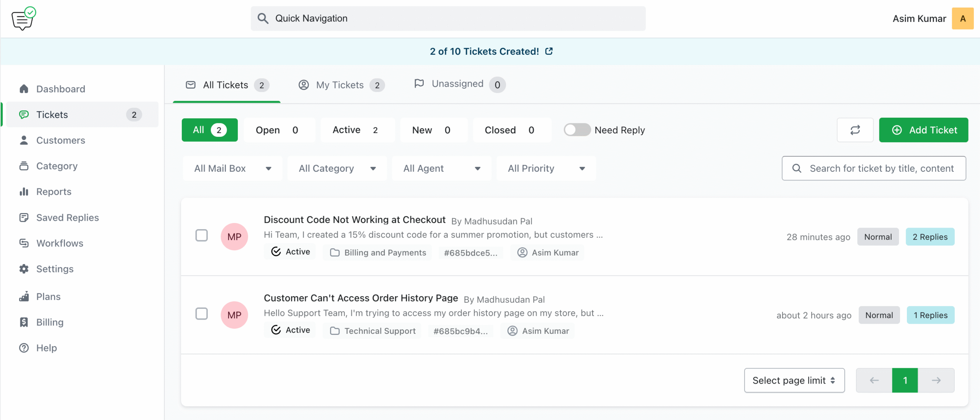The image size is (980, 420).
Task: Click the Add Ticket button
Action: 923,130
